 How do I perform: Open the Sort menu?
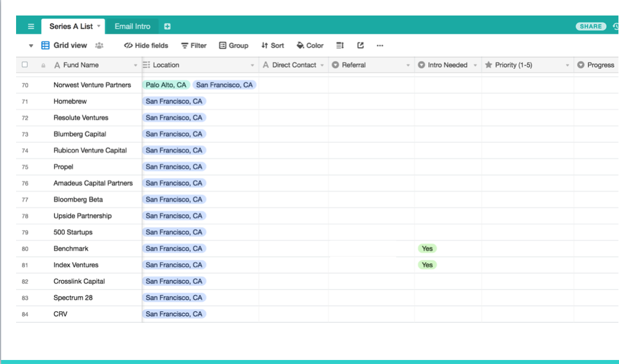pos(272,45)
